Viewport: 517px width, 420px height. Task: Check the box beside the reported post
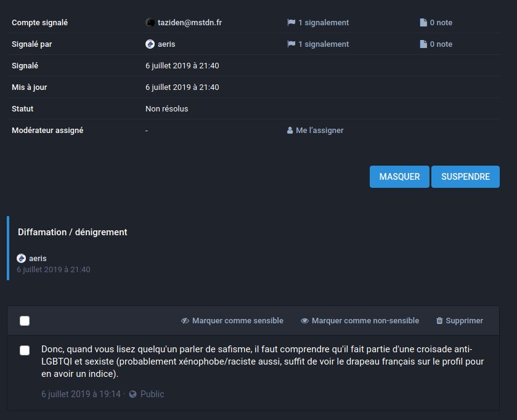(25, 350)
